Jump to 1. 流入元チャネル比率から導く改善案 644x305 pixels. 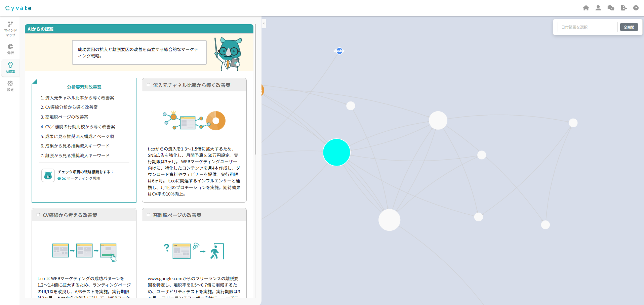pyautogui.click(x=77, y=98)
